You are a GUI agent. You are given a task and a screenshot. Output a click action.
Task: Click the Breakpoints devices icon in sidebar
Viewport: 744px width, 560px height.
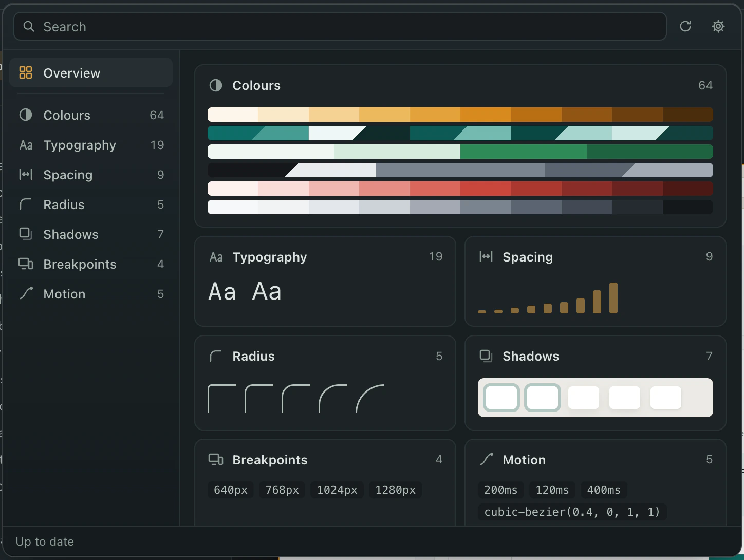coord(26,264)
